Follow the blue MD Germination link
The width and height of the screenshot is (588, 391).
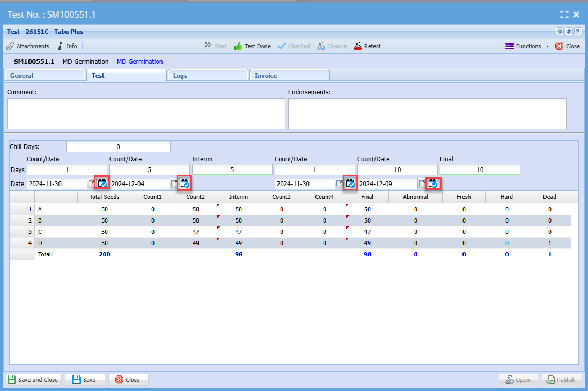(139, 62)
